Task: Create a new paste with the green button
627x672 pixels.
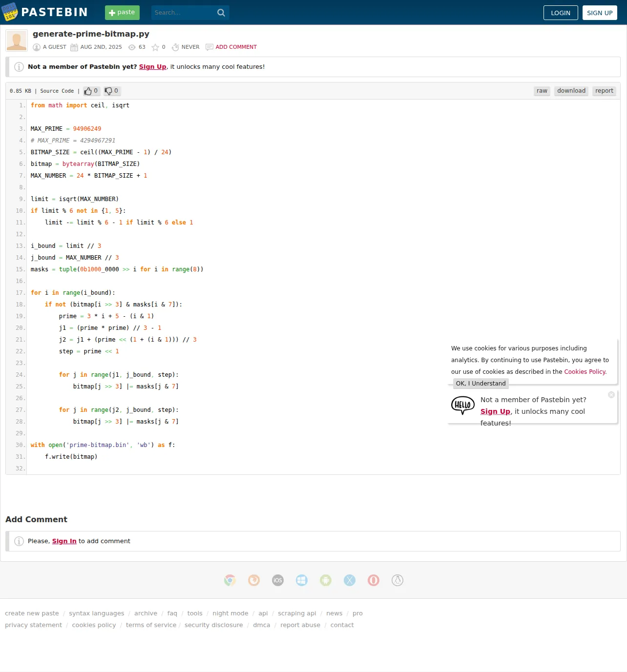Action: pos(122,13)
